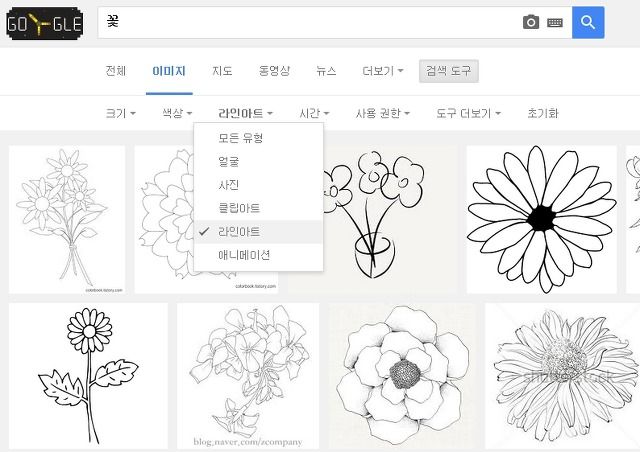Reset filters with 초기화
Screen dimensions: 640x452
(x=542, y=113)
